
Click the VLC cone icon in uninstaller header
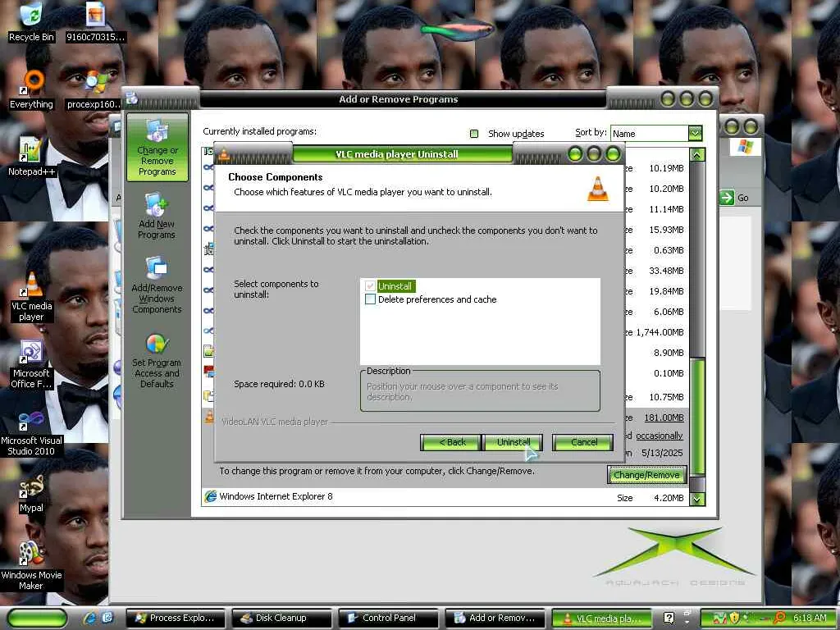pos(598,189)
